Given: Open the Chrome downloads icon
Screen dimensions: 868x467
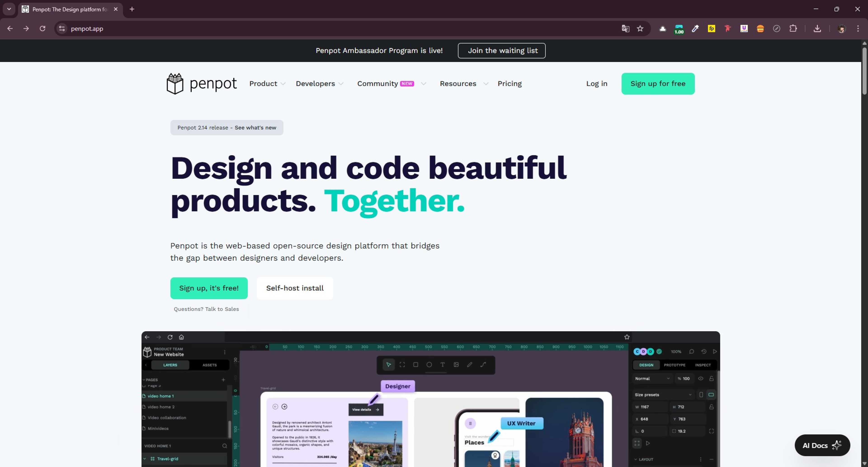Looking at the screenshot, I should click(817, 29).
